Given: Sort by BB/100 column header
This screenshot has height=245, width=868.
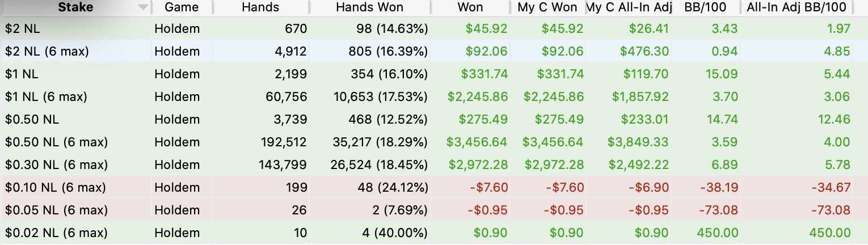Looking at the screenshot, I should pos(706,8).
